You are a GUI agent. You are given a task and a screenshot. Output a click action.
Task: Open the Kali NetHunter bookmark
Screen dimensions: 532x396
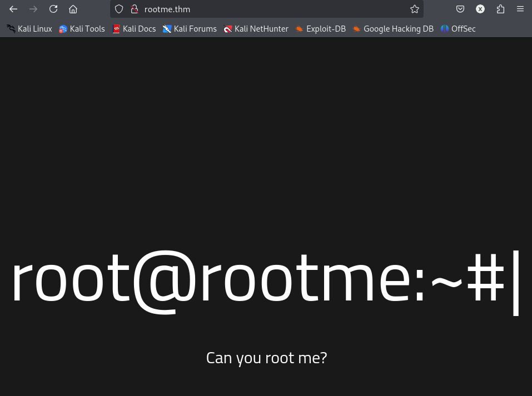coord(256,29)
